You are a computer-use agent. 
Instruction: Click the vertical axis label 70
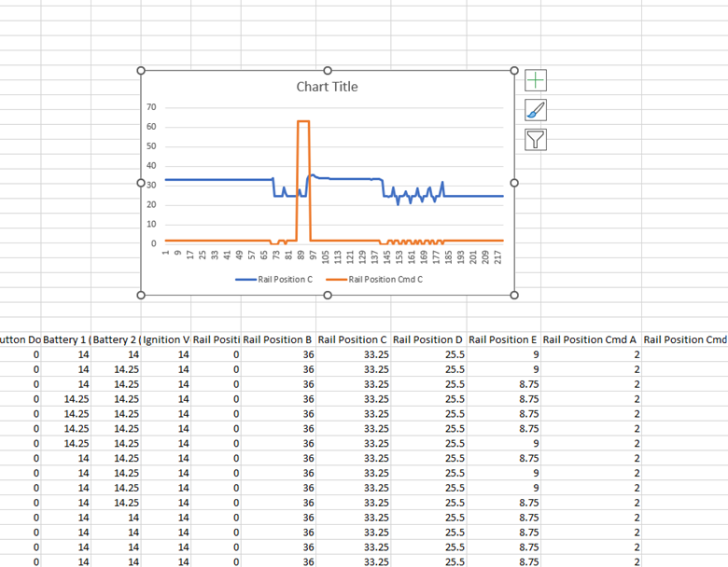point(152,107)
